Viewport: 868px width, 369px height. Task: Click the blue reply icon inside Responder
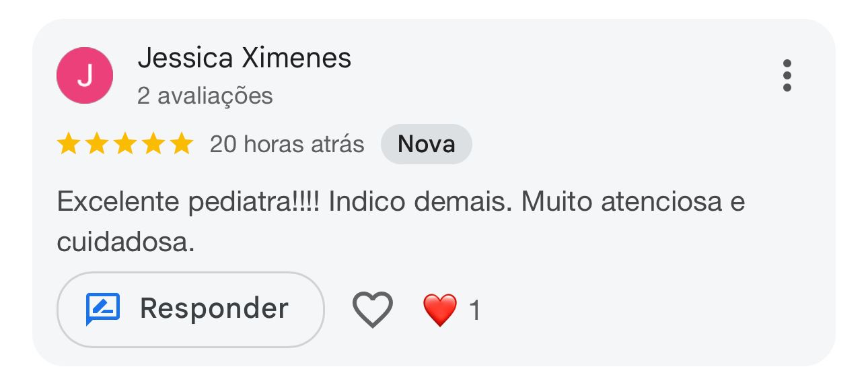coord(103,309)
